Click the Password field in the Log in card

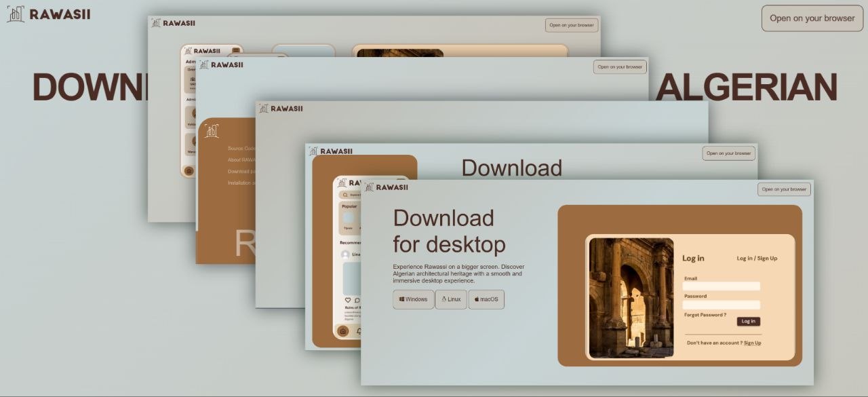[x=722, y=305]
